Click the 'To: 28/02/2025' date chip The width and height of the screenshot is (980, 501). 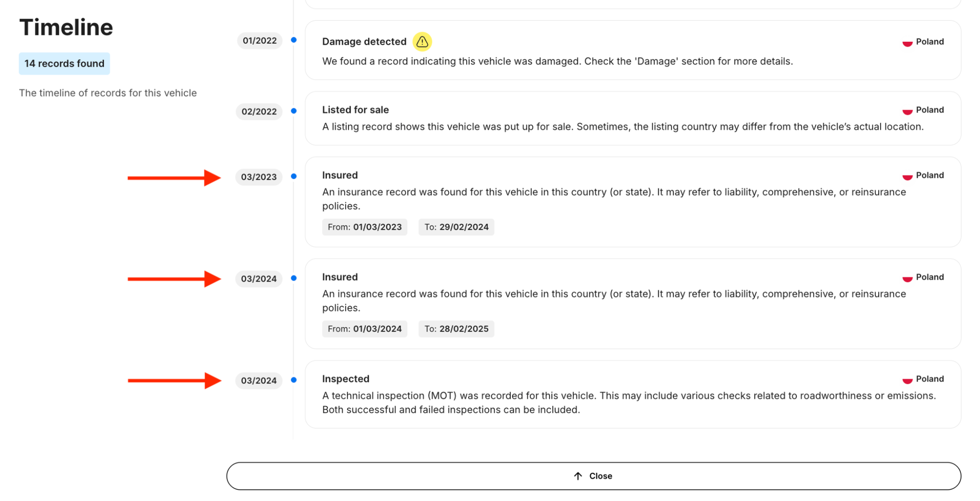pyautogui.click(x=456, y=329)
